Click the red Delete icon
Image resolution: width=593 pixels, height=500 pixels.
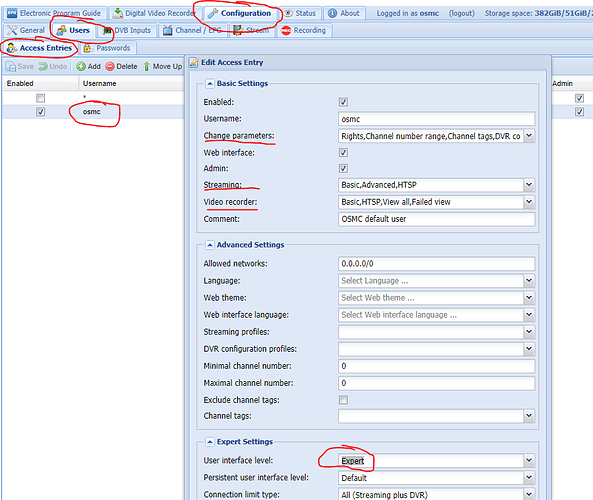[110, 67]
